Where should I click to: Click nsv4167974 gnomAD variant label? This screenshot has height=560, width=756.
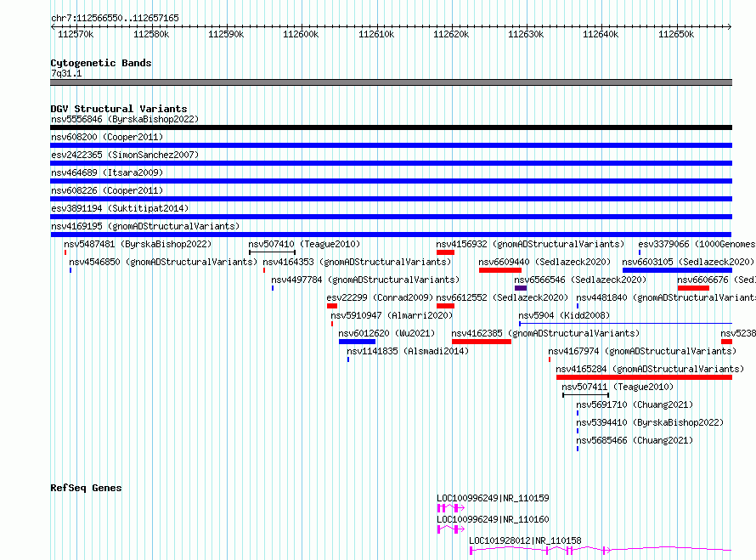[x=643, y=351]
